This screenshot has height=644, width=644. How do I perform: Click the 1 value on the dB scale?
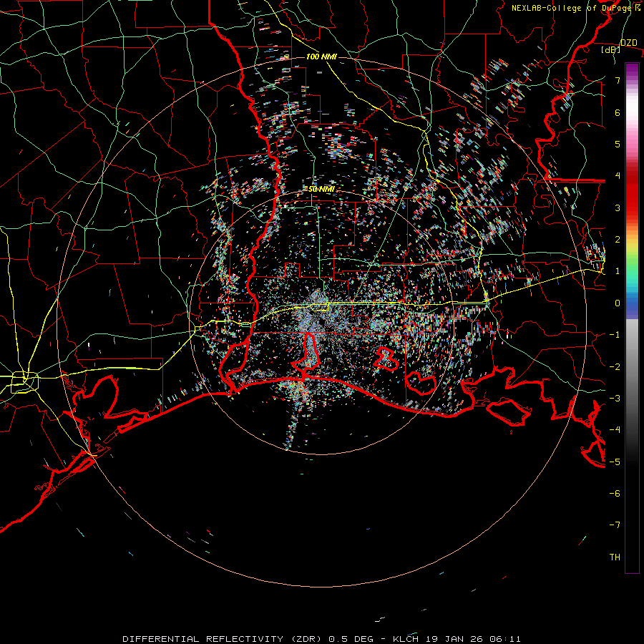coord(618,271)
